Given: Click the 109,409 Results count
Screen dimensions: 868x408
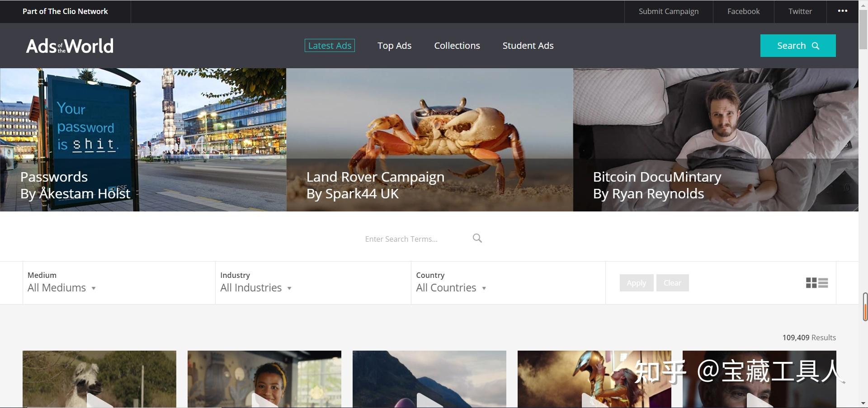Looking at the screenshot, I should (809, 338).
